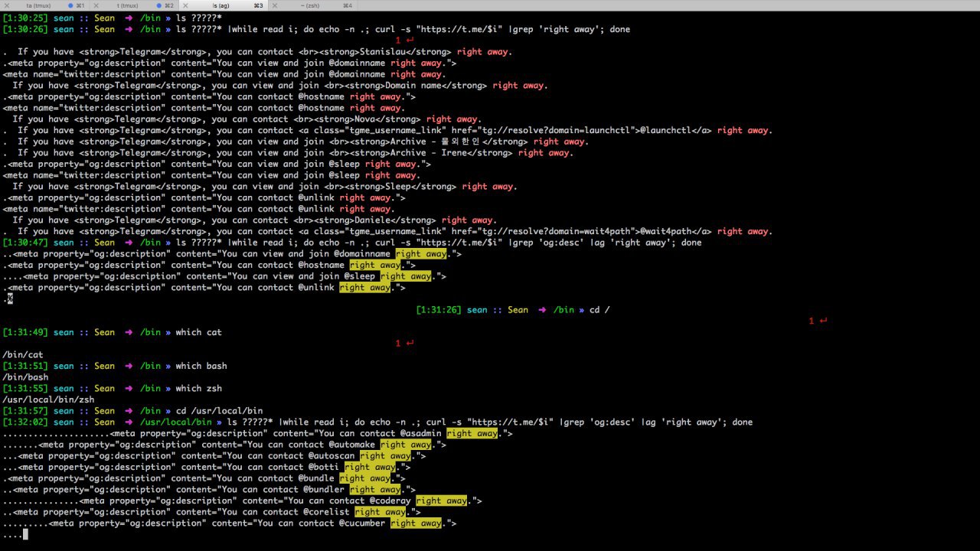Click '@botti' in the result line
This screenshot has height=551, width=980.
coord(324,467)
